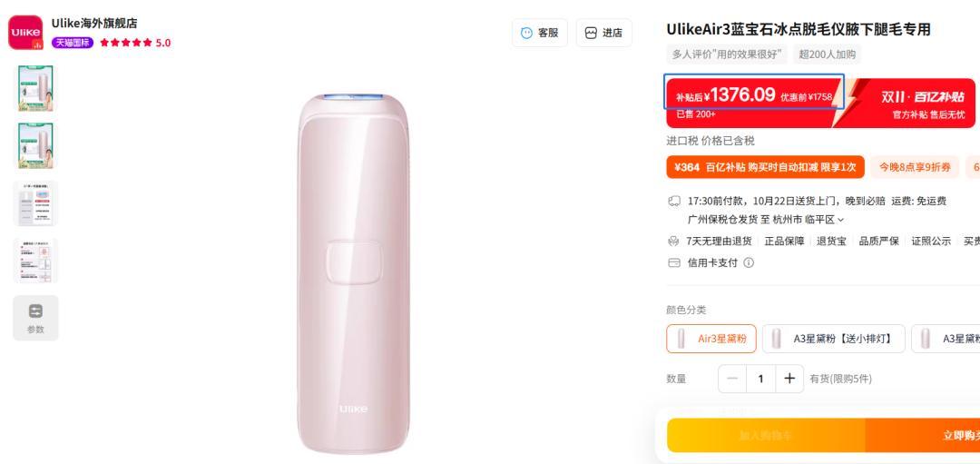Click the 今晚8点享9折券 coupon tag
Image resolution: width=980 pixels, height=464 pixels.
coord(915,166)
